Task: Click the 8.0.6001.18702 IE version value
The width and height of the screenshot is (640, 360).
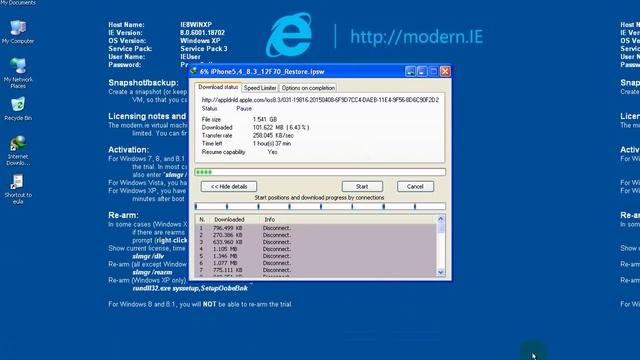Action: tap(202, 33)
